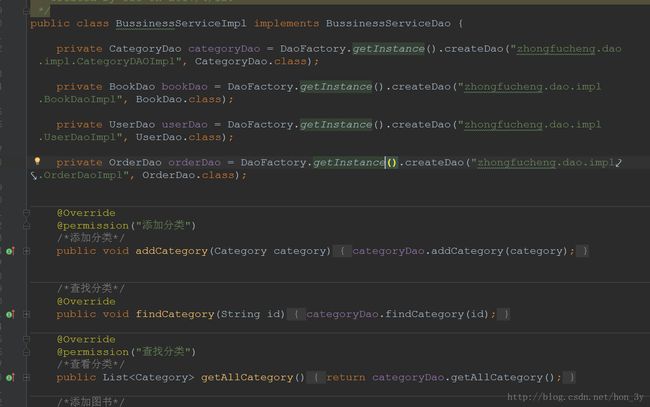Click field name orderDao in its declaration
The height and width of the screenshot is (407, 650).
point(194,162)
